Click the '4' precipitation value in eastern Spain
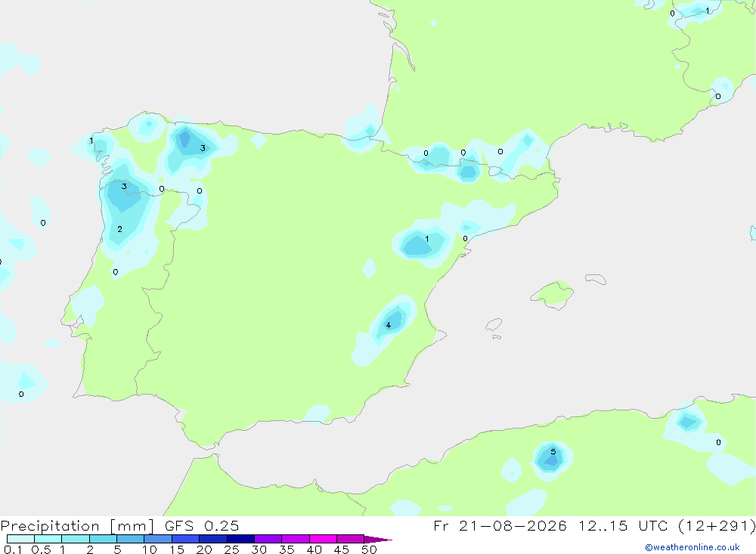Screen dimensions: 756x554 [388, 325]
